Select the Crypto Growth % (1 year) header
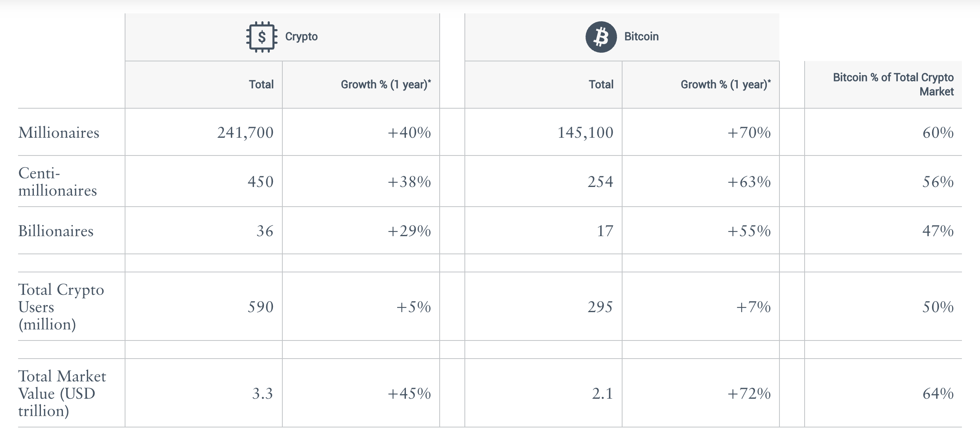 385,85
